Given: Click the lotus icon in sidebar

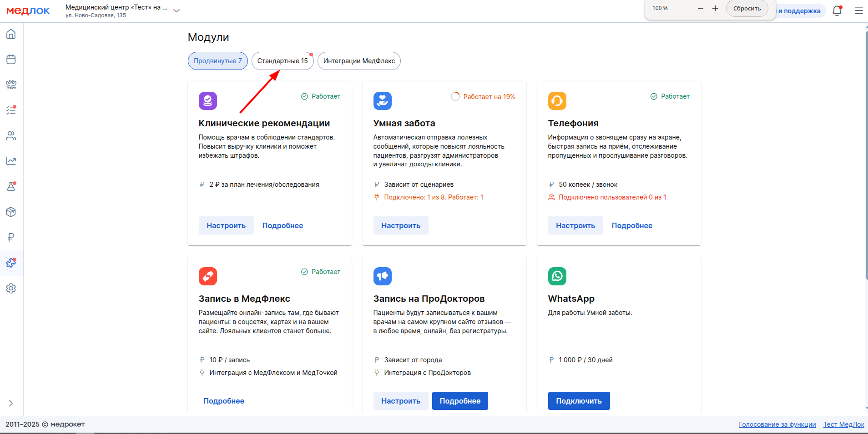Looking at the screenshot, I should point(11,85).
